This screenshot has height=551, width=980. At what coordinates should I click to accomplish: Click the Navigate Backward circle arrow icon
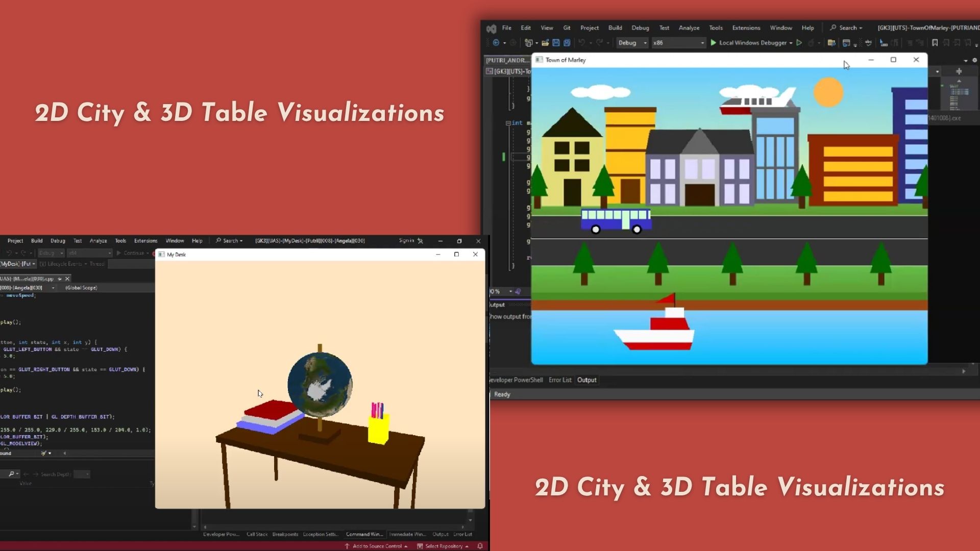click(x=496, y=43)
